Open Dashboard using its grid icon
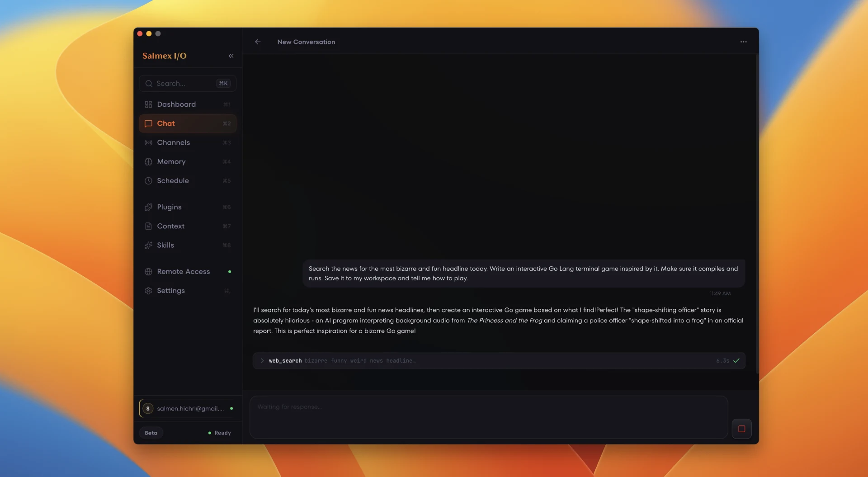Viewport: 868px width, 477px height. pyautogui.click(x=148, y=104)
